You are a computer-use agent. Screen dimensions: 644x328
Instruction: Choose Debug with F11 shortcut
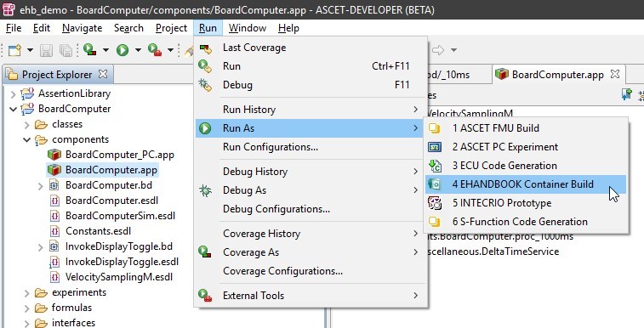pos(311,85)
